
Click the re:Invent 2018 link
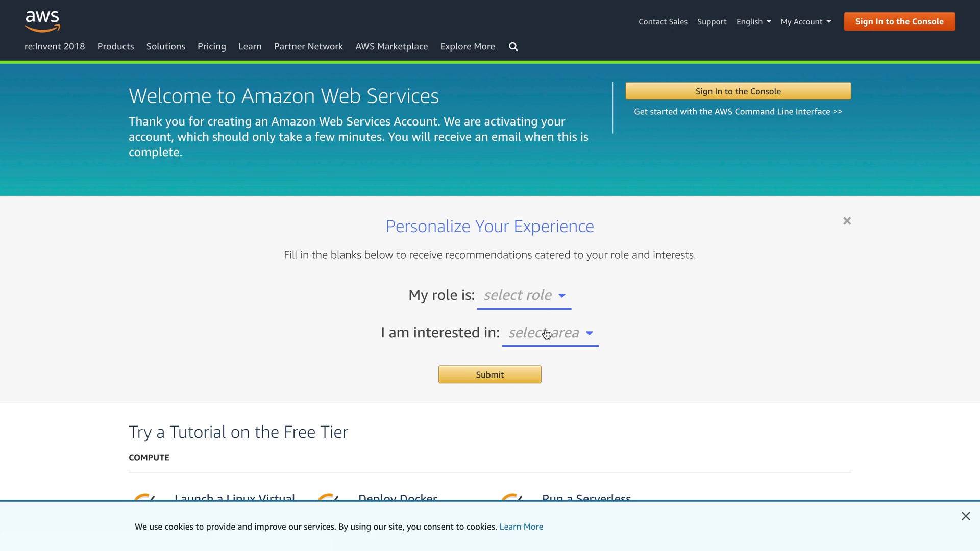point(55,46)
